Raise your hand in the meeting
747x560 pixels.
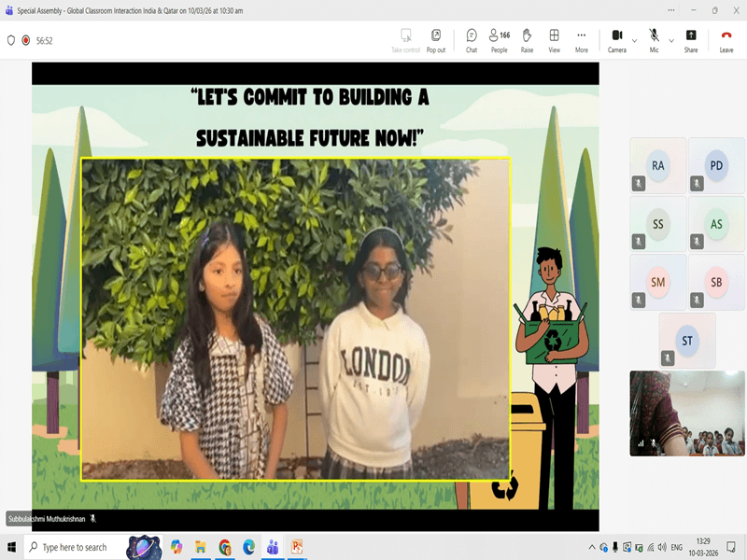527,40
